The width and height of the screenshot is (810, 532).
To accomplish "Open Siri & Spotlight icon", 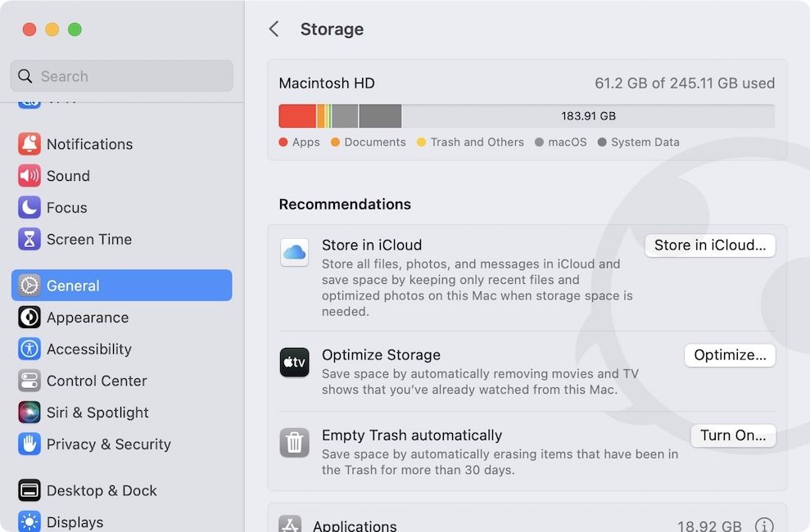I will click(x=29, y=413).
